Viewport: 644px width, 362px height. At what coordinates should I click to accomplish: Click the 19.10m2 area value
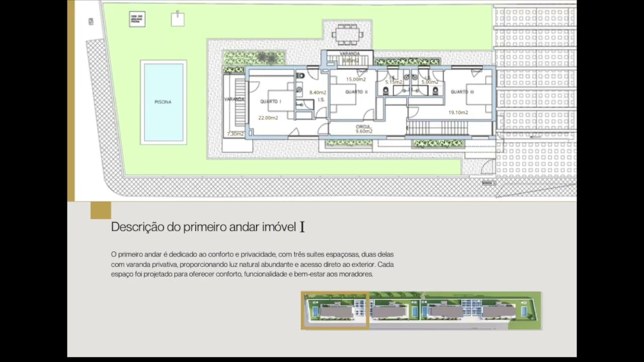(458, 113)
